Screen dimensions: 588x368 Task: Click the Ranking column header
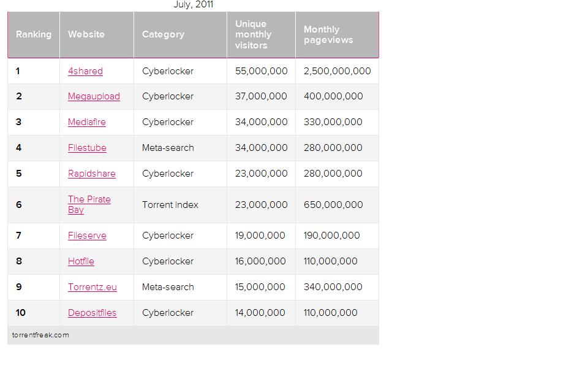pos(34,34)
